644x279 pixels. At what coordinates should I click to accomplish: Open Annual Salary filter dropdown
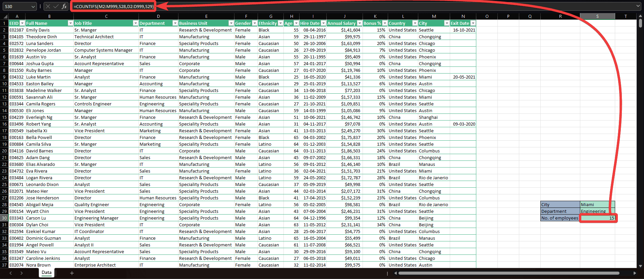coord(360,23)
